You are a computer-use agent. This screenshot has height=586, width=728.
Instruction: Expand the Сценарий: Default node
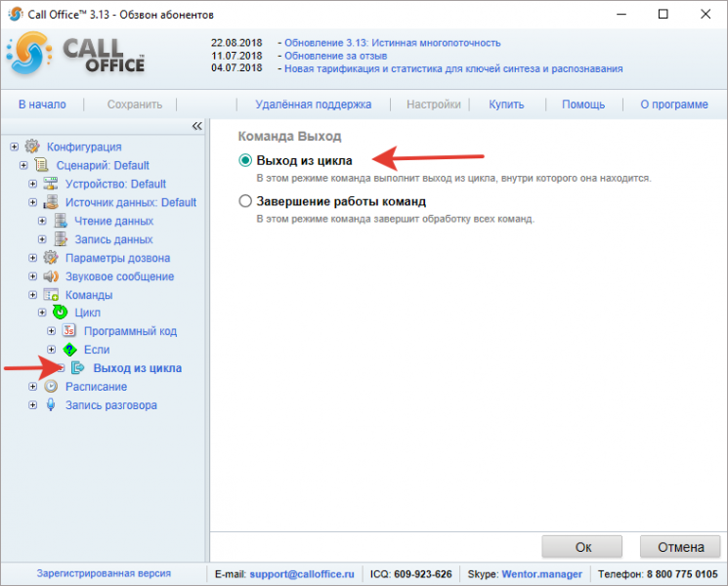(23, 165)
